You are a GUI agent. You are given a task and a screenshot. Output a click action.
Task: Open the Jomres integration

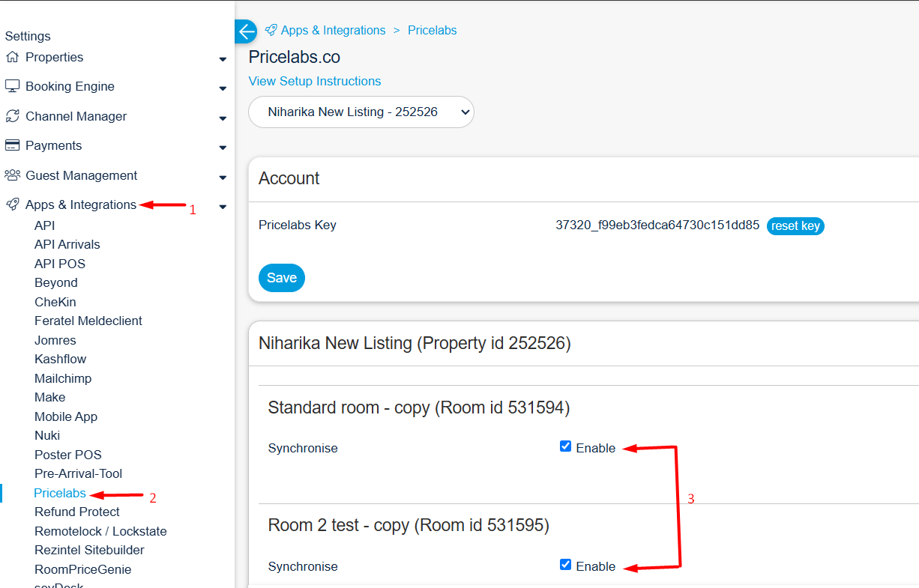[55, 340]
